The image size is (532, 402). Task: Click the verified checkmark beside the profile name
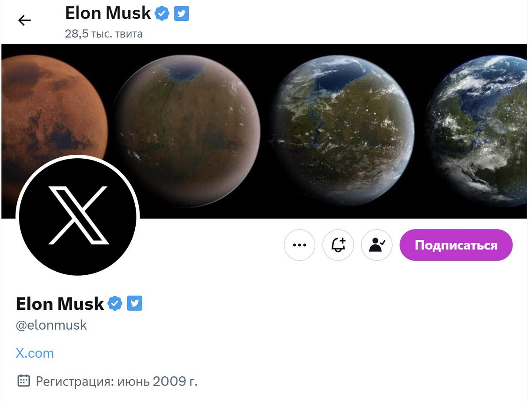coord(115,304)
